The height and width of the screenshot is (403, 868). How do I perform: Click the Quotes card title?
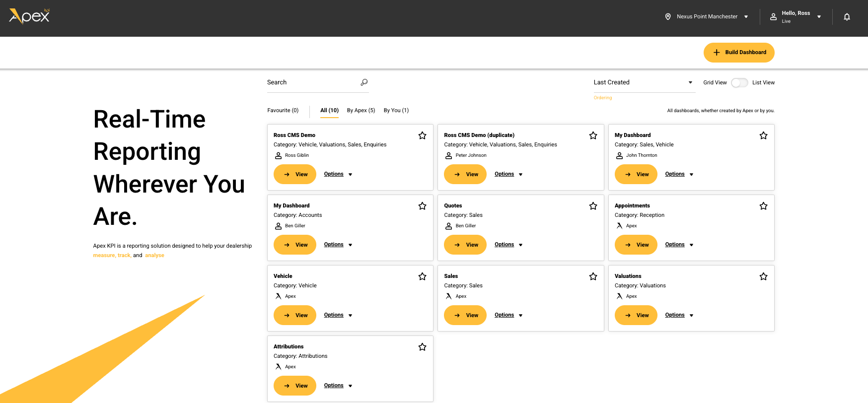pyautogui.click(x=453, y=205)
